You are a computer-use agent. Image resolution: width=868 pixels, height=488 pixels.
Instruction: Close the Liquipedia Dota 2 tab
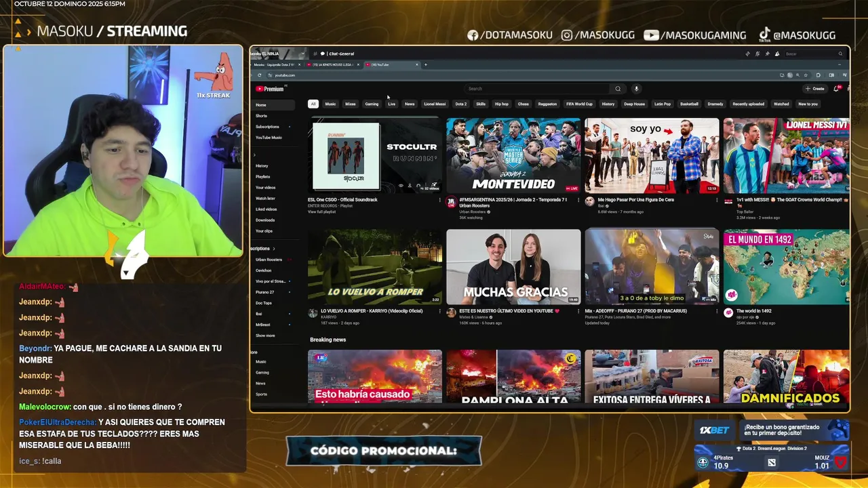[299, 64]
